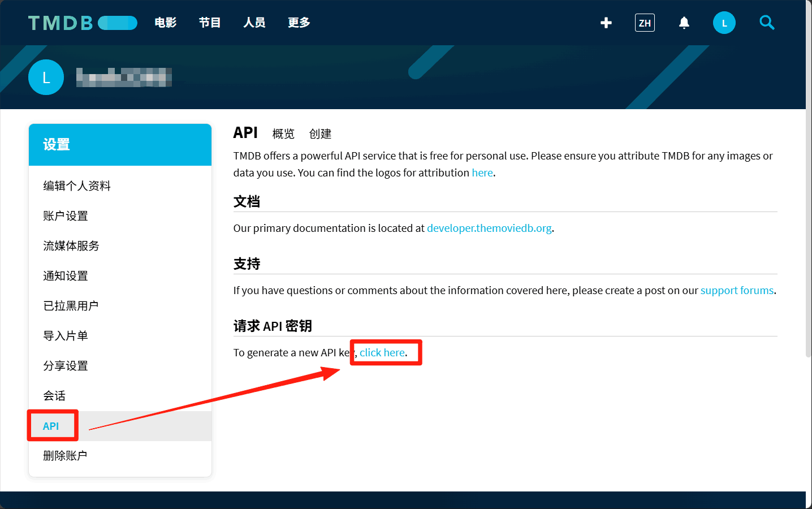This screenshot has height=509, width=812.
Task: Click the 'click here' link to generate API key
Action: pos(382,352)
